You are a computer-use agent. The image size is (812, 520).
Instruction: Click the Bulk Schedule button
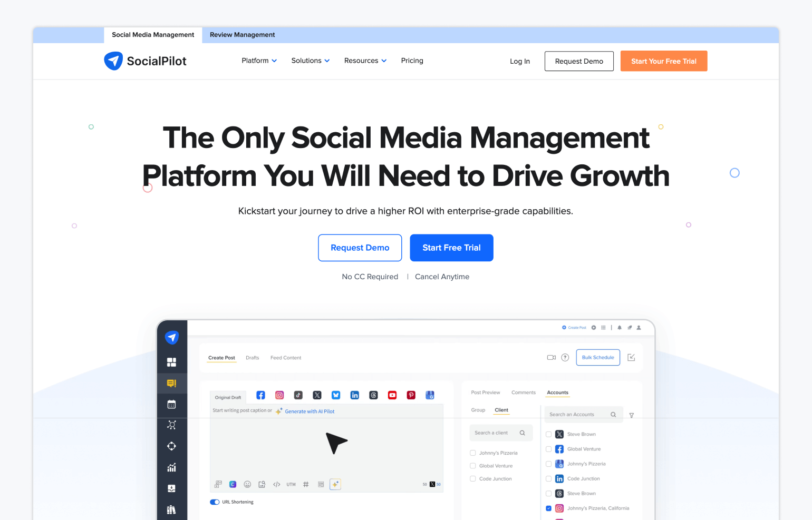point(598,357)
